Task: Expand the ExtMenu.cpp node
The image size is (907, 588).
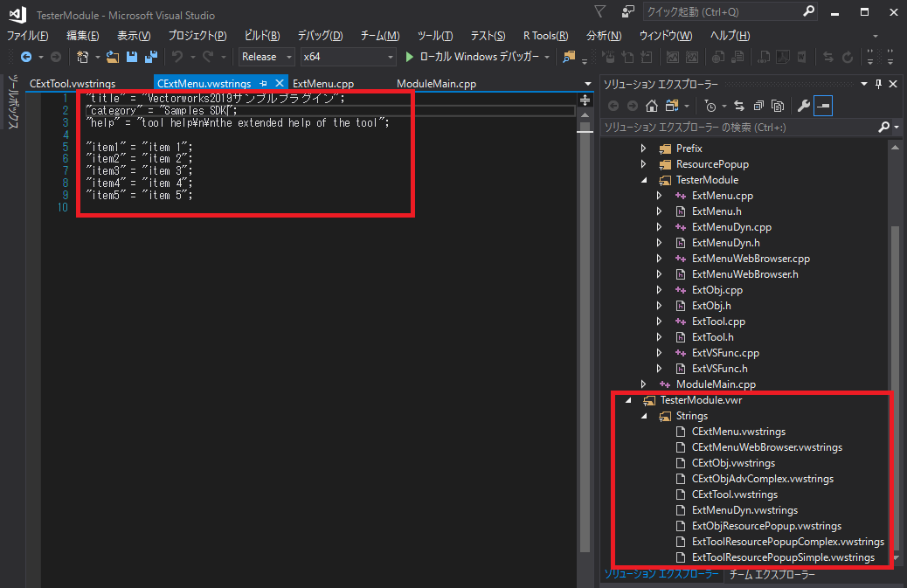Action: click(x=660, y=196)
